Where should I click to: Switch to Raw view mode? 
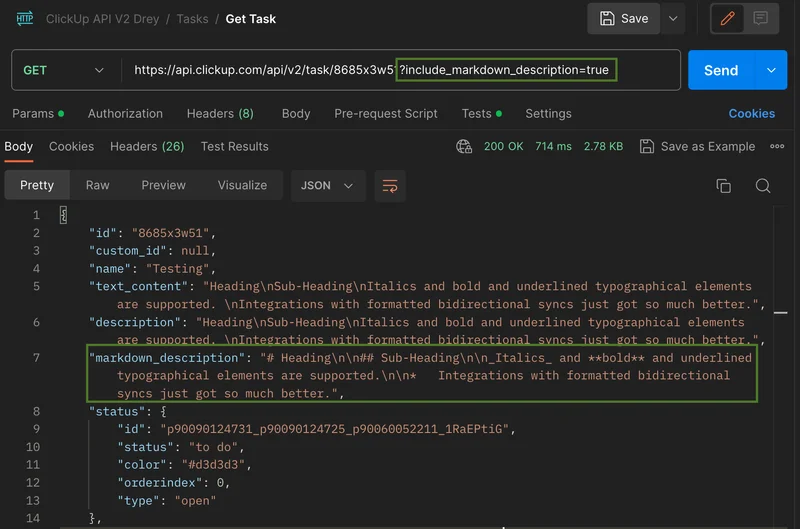click(97, 185)
